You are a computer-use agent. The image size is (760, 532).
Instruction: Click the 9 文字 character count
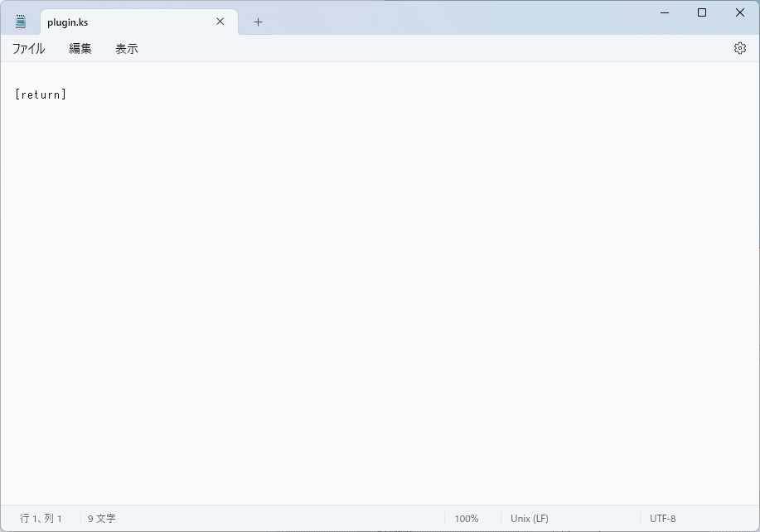(x=102, y=519)
